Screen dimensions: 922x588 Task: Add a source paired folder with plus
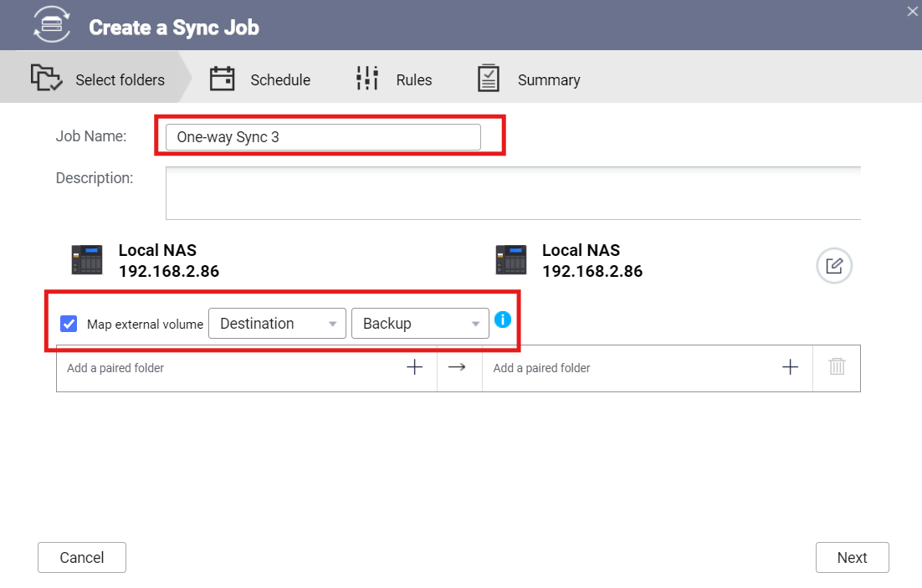click(414, 367)
